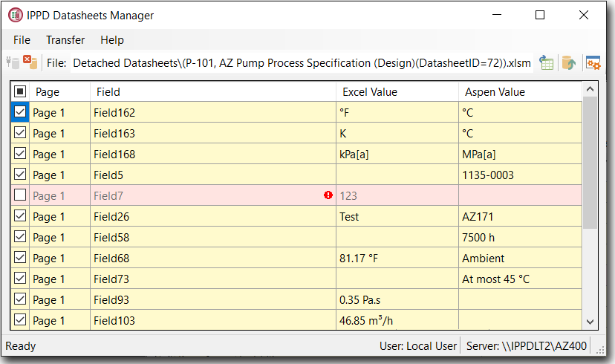
Task: Check the Field7 row checkbox
Action: click(20, 195)
